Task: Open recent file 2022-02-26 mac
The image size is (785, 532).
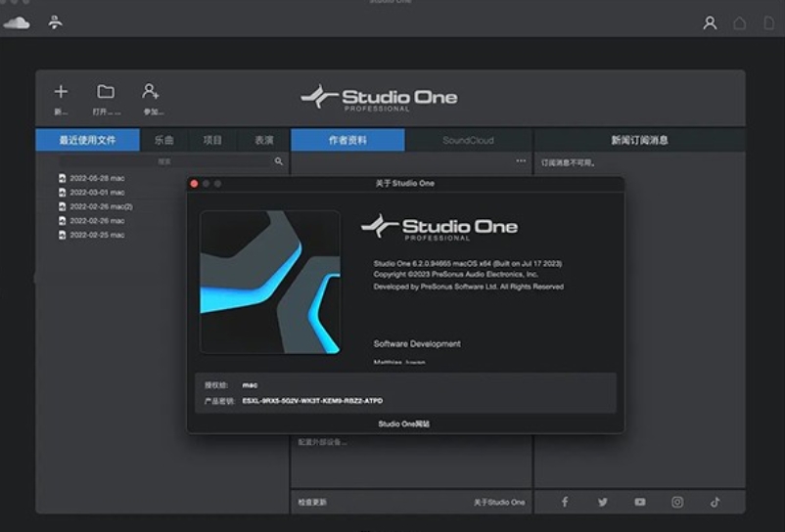Action: click(97, 220)
